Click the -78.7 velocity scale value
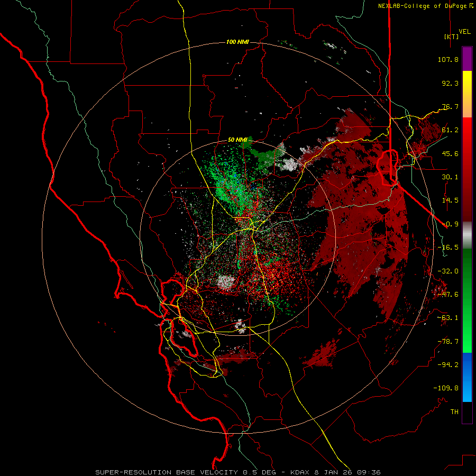Image resolution: width=476 pixels, height=476 pixels. 448,342
